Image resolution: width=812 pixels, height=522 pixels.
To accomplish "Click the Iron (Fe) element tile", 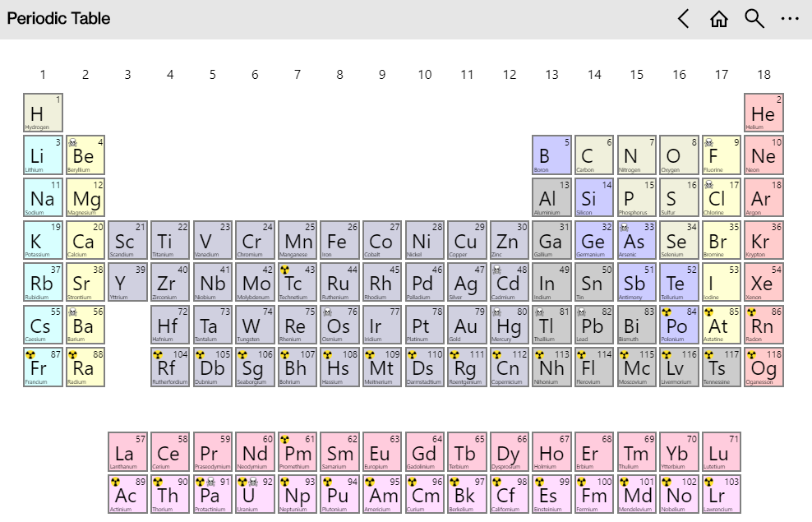I will pyautogui.click(x=339, y=240).
